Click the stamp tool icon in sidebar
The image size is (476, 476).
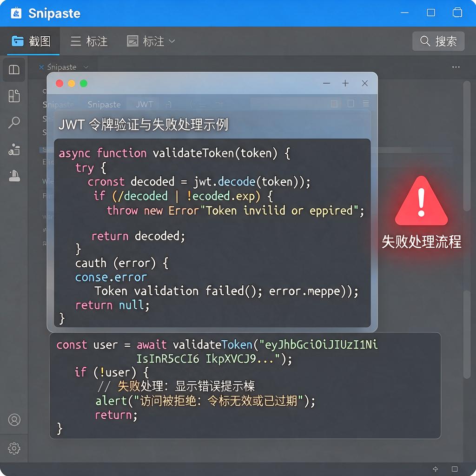(14, 175)
